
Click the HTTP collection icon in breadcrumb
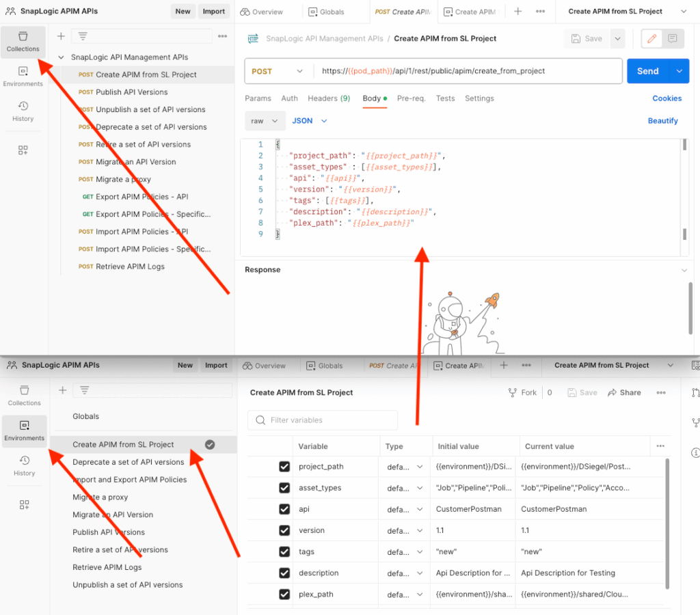pos(253,39)
